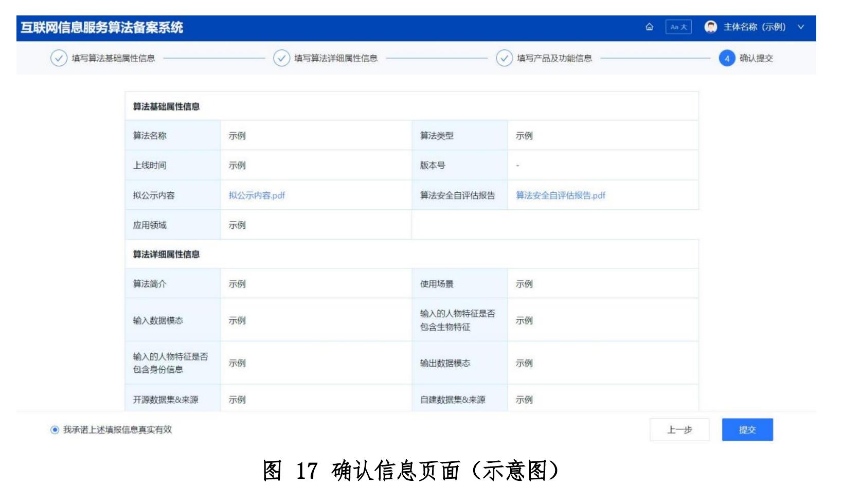The width and height of the screenshot is (843, 504).
Task: Click the 示例 value beside 使用场景
Action: (x=524, y=284)
